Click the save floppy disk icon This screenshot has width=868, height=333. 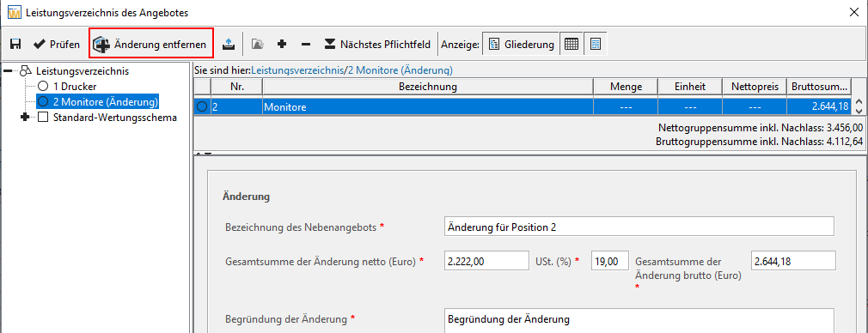(15, 45)
